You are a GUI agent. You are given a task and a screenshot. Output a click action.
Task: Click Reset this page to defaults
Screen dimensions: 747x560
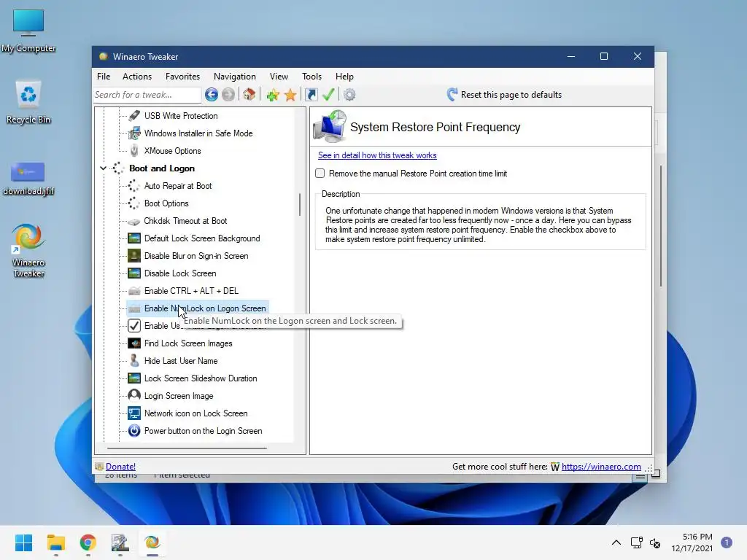[x=504, y=94]
